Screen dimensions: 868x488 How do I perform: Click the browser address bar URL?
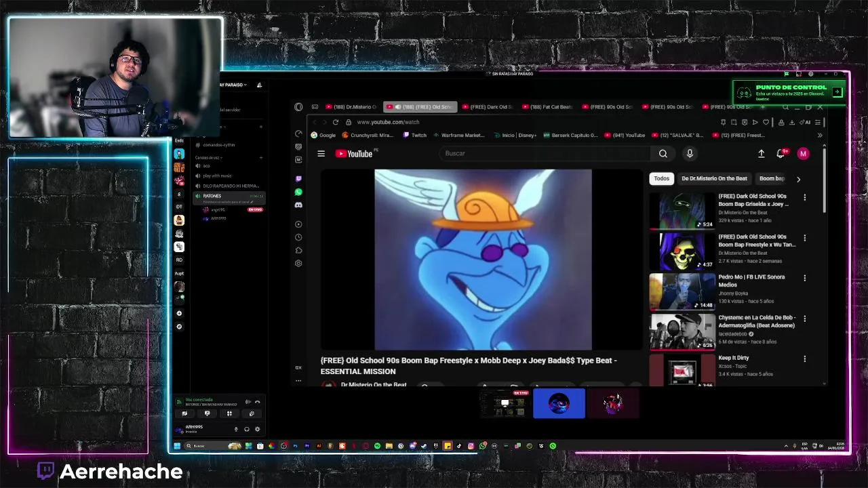[388, 122]
